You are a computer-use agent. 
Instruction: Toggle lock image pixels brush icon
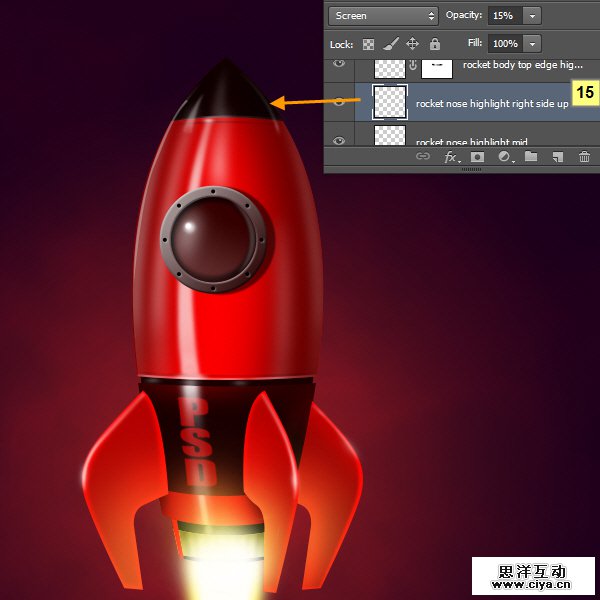tap(391, 44)
